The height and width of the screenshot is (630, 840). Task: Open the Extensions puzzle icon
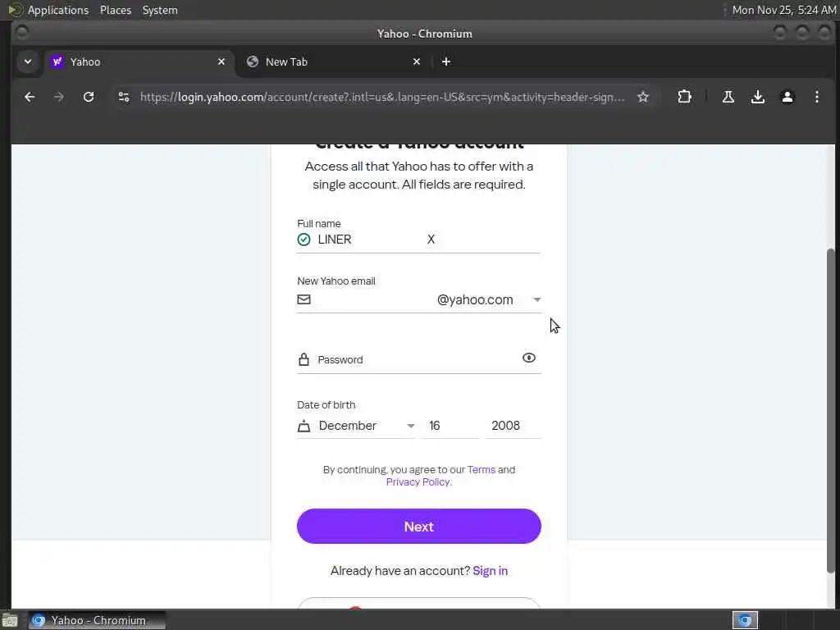pos(684,97)
